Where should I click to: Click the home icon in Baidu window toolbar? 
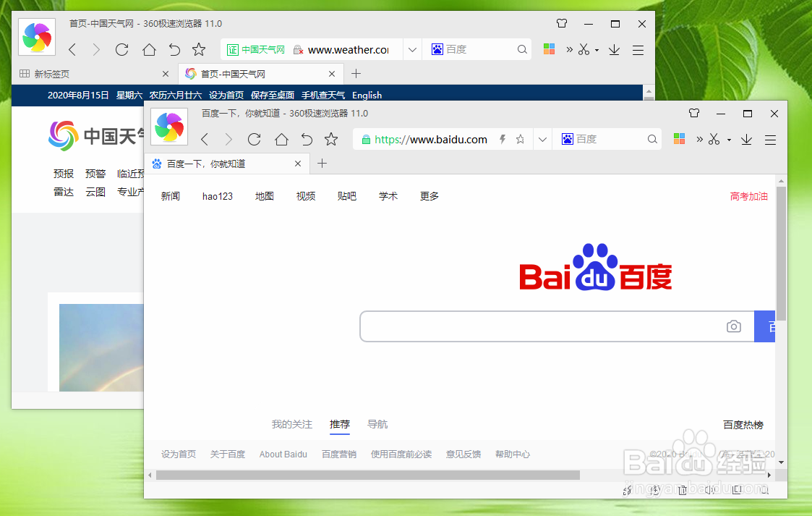[282, 139]
